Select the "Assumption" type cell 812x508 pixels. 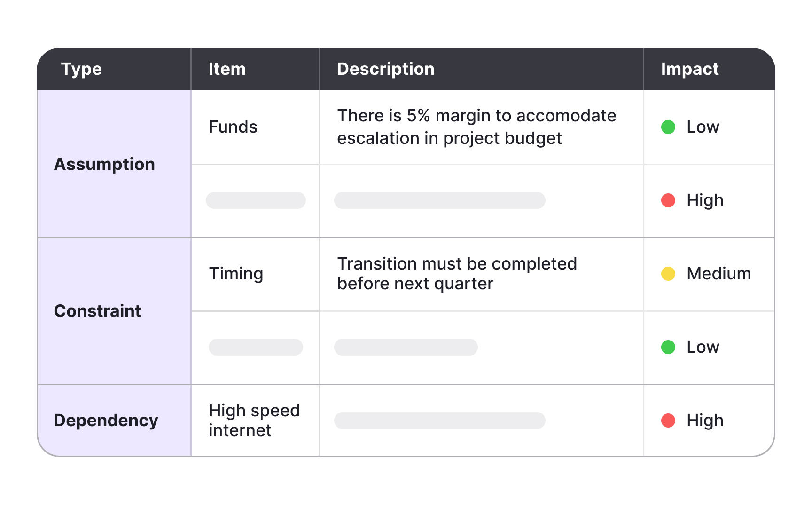tap(104, 164)
